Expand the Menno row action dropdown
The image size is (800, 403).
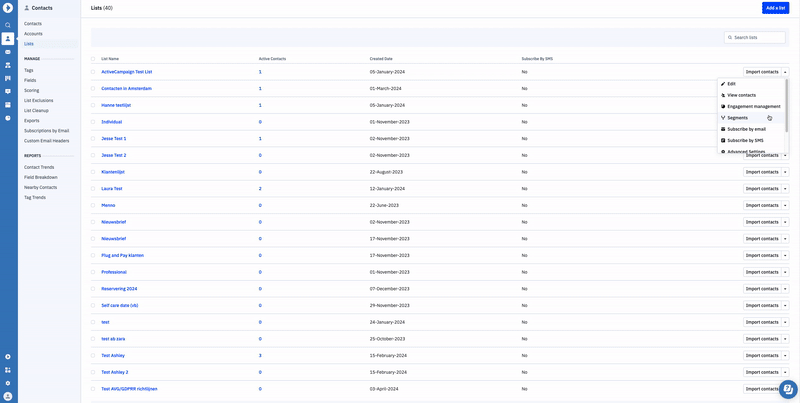click(785, 205)
